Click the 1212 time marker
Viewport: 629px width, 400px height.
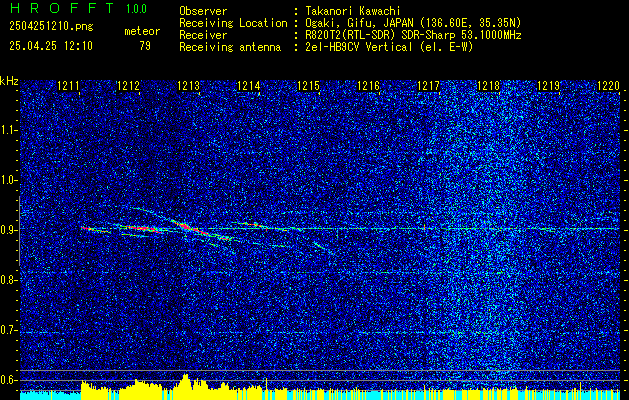(128, 86)
